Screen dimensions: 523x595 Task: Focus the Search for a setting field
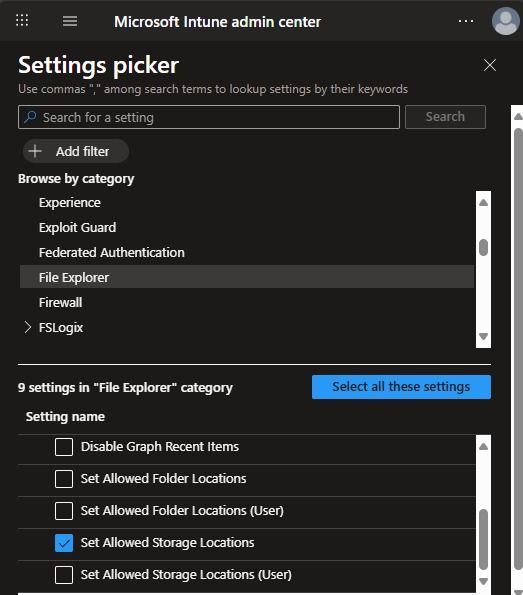tap(209, 117)
